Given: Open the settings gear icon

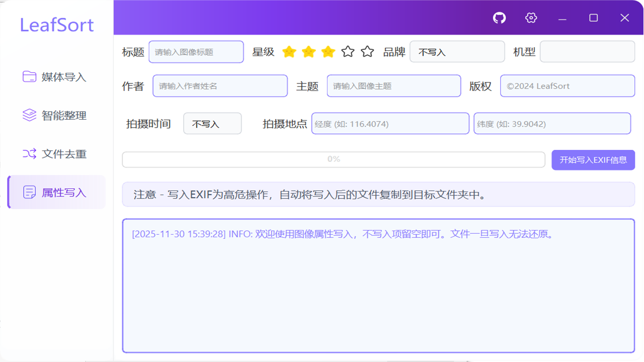Looking at the screenshot, I should tap(530, 18).
